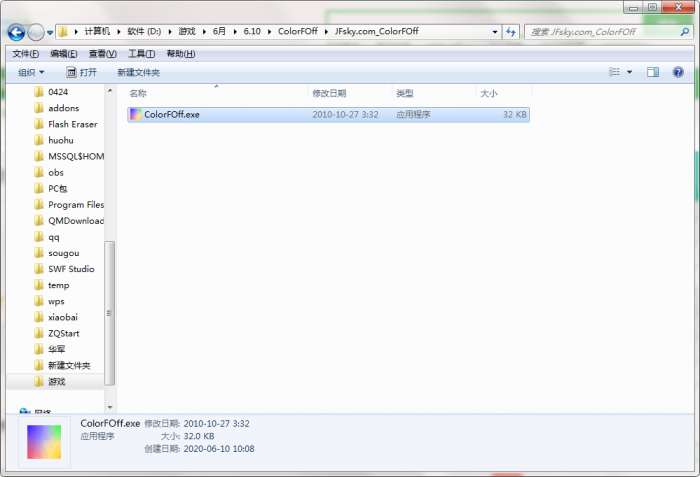Expand the arrow after 计算机 breadcrumb
This screenshot has width=700, height=477.
click(x=119, y=32)
